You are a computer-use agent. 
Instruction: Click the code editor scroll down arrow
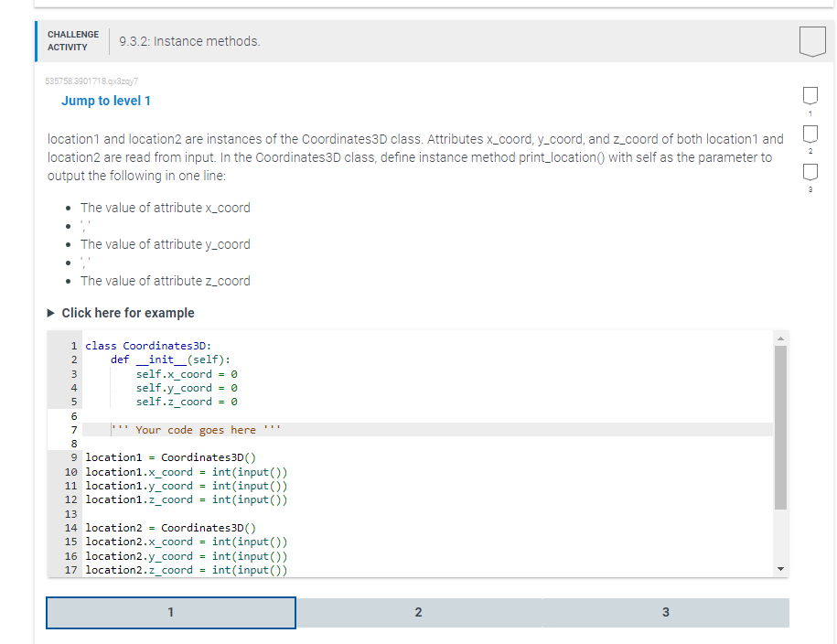tap(780, 569)
